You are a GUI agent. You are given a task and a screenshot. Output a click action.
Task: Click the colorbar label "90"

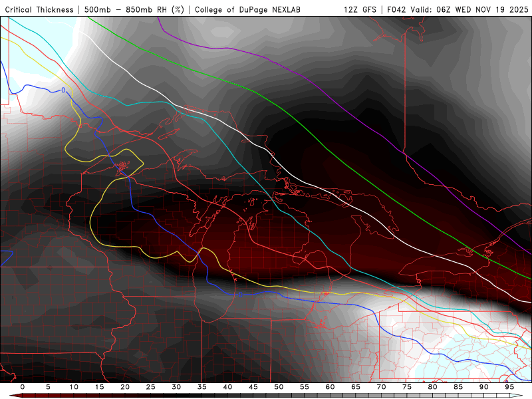(483, 387)
